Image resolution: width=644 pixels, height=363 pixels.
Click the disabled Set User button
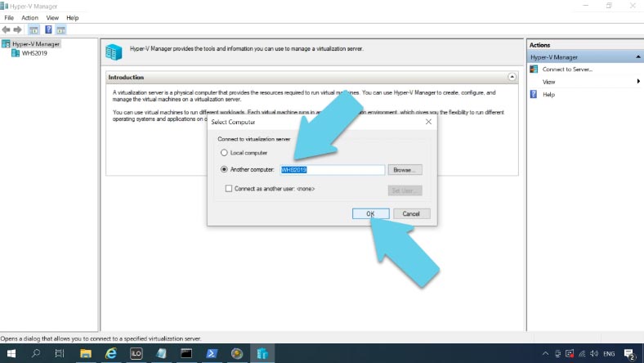pyautogui.click(x=405, y=190)
